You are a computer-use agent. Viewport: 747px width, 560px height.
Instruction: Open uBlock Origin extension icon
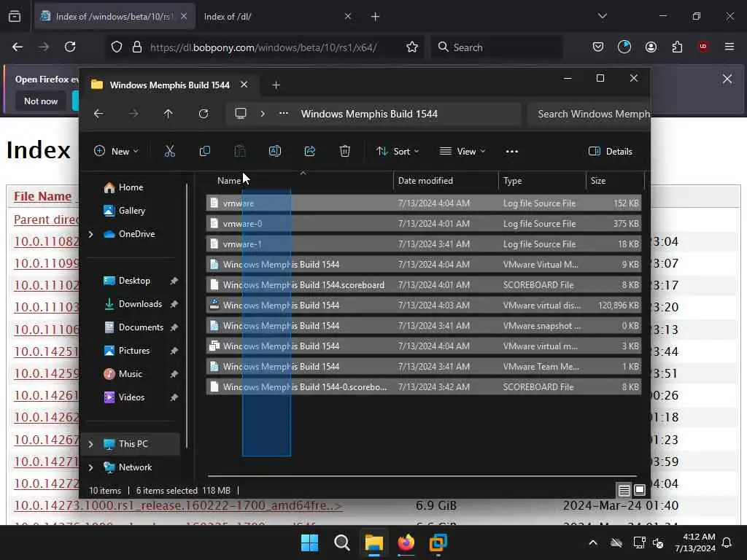[703, 47]
